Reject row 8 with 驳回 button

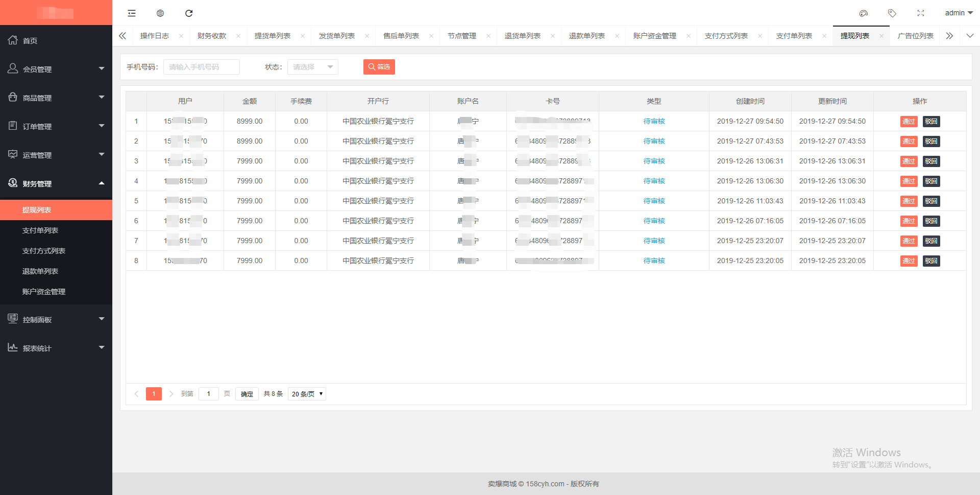[932, 261]
